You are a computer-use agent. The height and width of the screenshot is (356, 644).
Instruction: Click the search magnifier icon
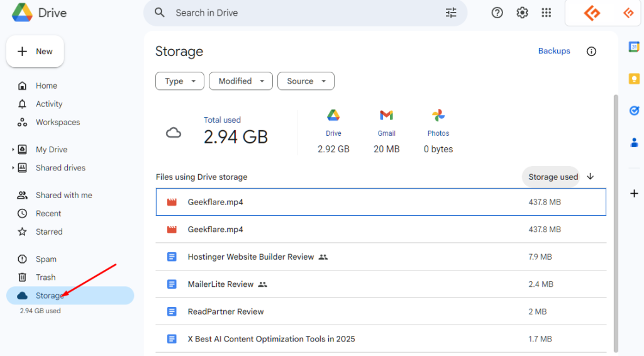pyautogui.click(x=159, y=13)
